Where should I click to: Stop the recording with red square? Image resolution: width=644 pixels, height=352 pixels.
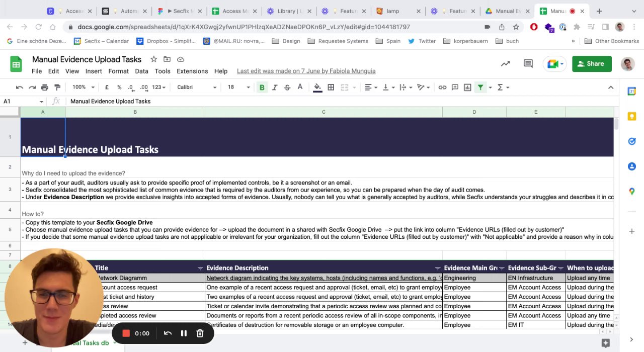tap(126, 333)
